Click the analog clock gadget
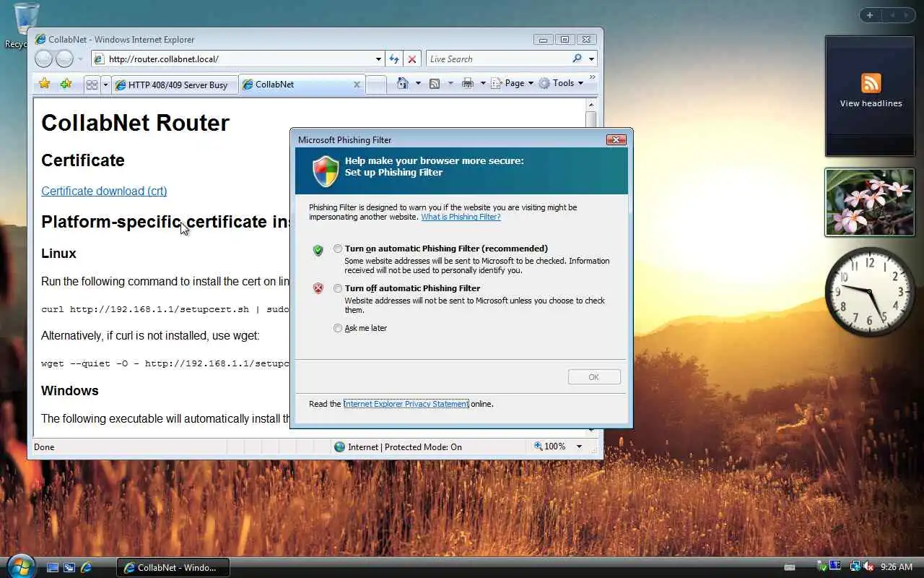 tap(870, 291)
